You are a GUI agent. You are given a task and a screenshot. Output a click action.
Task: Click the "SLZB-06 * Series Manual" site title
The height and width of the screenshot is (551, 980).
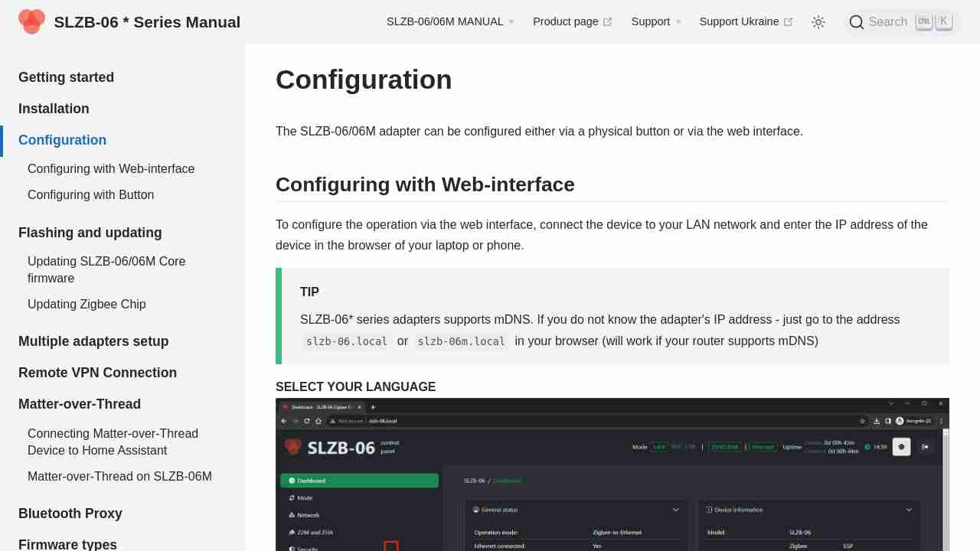click(147, 22)
